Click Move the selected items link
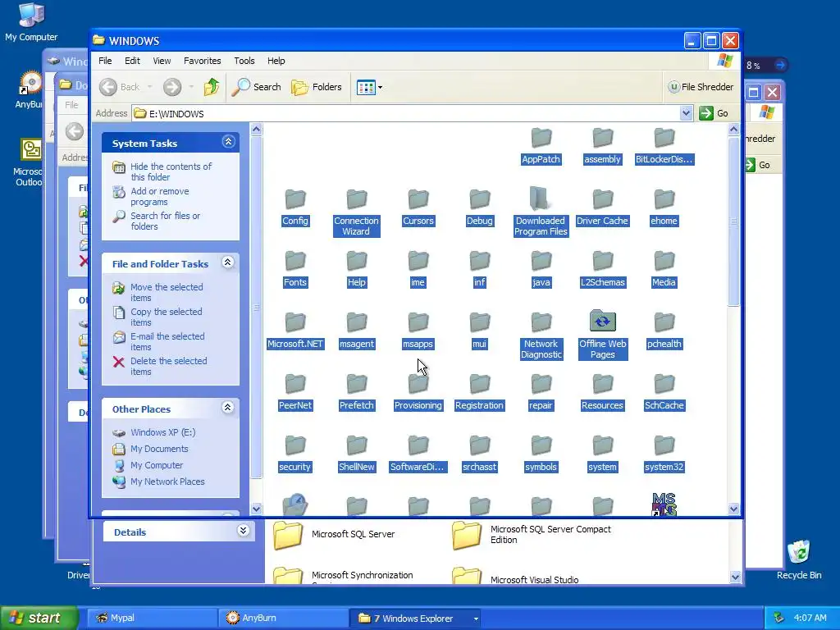This screenshot has width=840, height=630. [167, 292]
